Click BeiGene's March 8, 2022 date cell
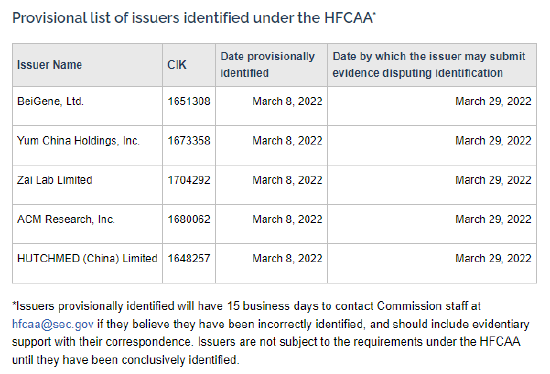 click(x=271, y=106)
